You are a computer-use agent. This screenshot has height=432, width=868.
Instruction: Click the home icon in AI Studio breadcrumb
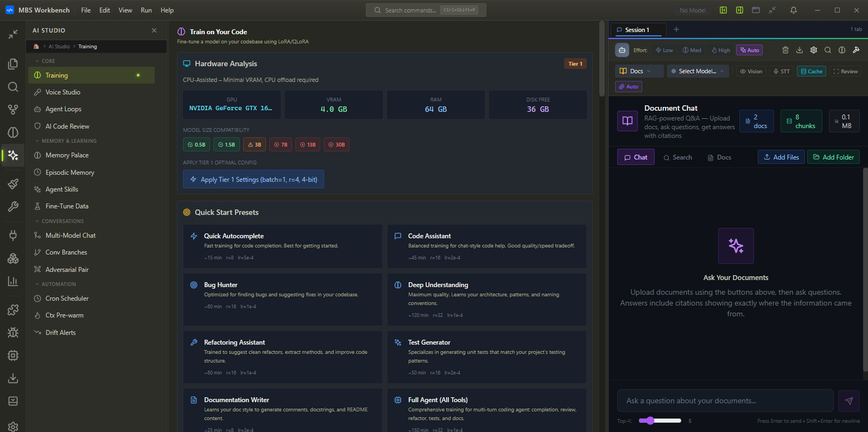point(36,47)
